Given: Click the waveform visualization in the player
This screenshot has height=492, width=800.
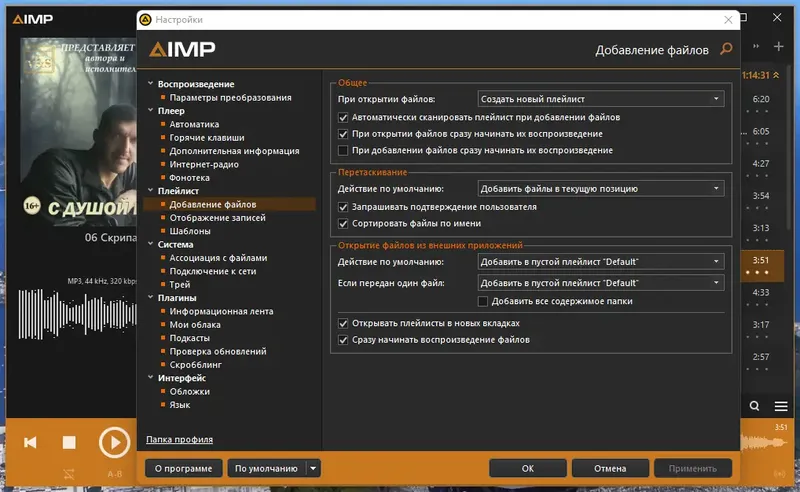Looking at the screenshot, I should pos(78,314).
